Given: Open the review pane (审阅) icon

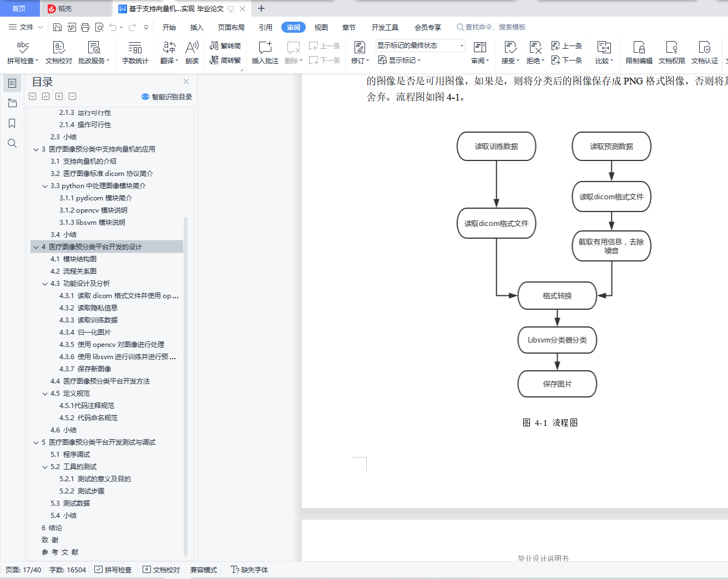Looking at the screenshot, I should click(x=480, y=48).
